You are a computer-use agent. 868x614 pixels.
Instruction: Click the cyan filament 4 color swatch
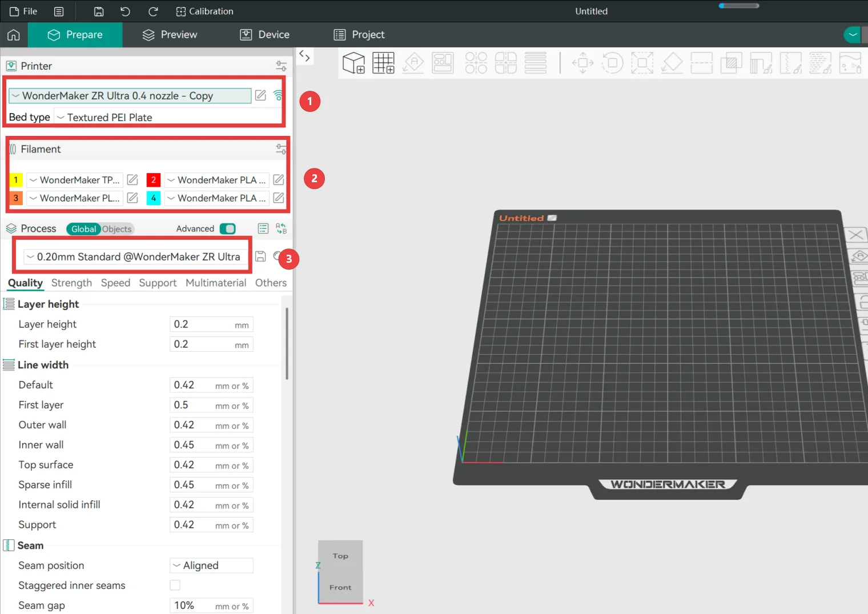[154, 198]
